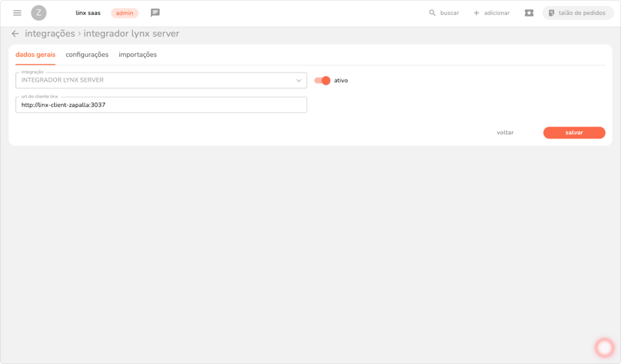Click the admin badge
This screenshot has width=621, height=364.
click(x=124, y=13)
